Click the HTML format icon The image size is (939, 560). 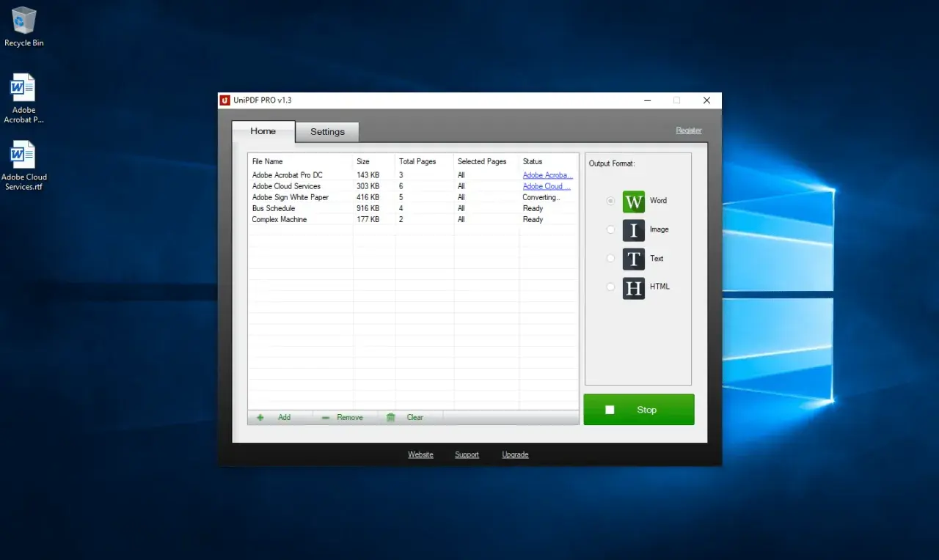pyautogui.click(x=634, y=287)
